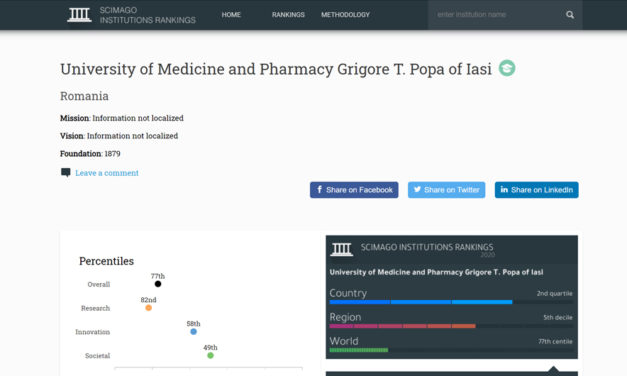This screenshot has height=376, width=627.
Task: Click the 'Foundation: 1879' text
Action: tap(90, 154)
